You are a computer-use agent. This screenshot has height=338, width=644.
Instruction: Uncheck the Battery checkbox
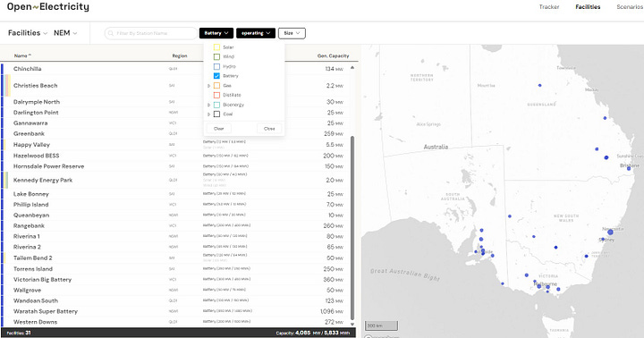pyautogui.click(x=216, y=76)
